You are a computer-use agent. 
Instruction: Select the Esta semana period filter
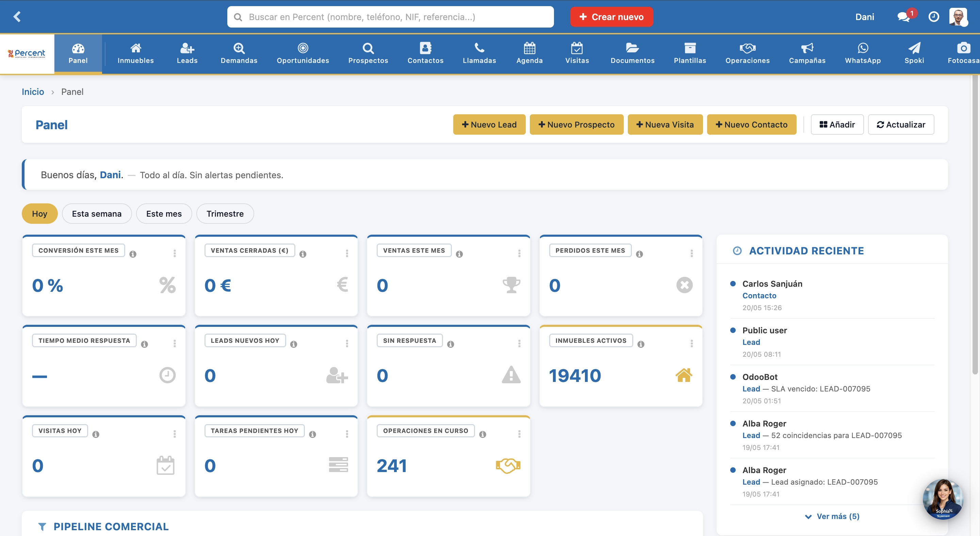[97, 214]
